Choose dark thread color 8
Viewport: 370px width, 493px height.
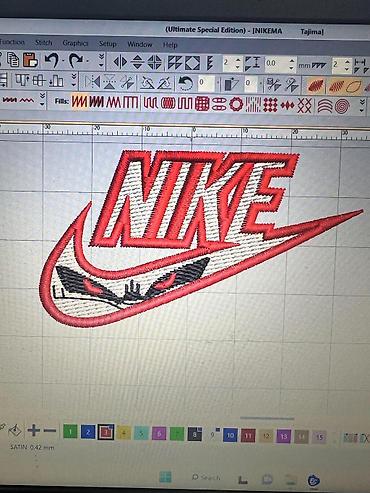click(195, 434)
